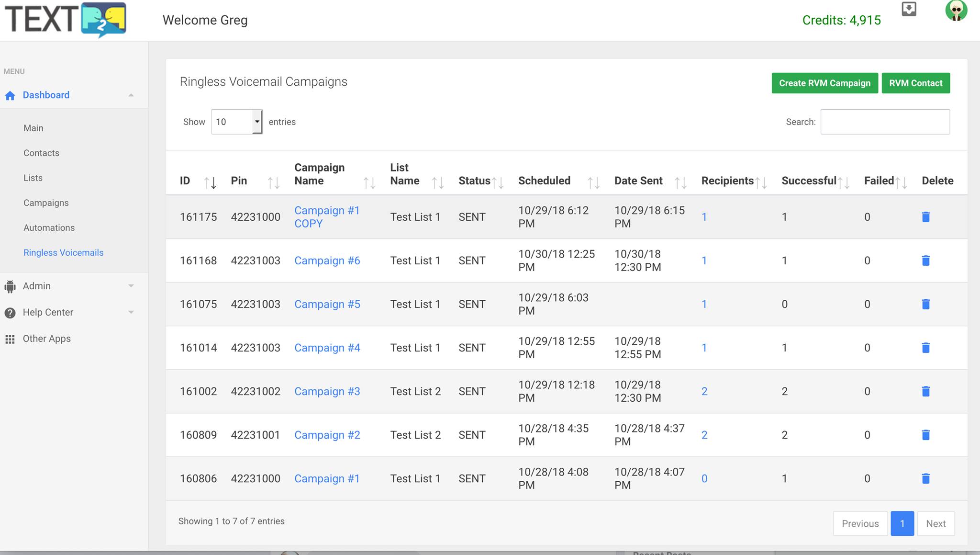Click the Dashboard home icon
Screen dimensions: 980x555
point(10,95)
